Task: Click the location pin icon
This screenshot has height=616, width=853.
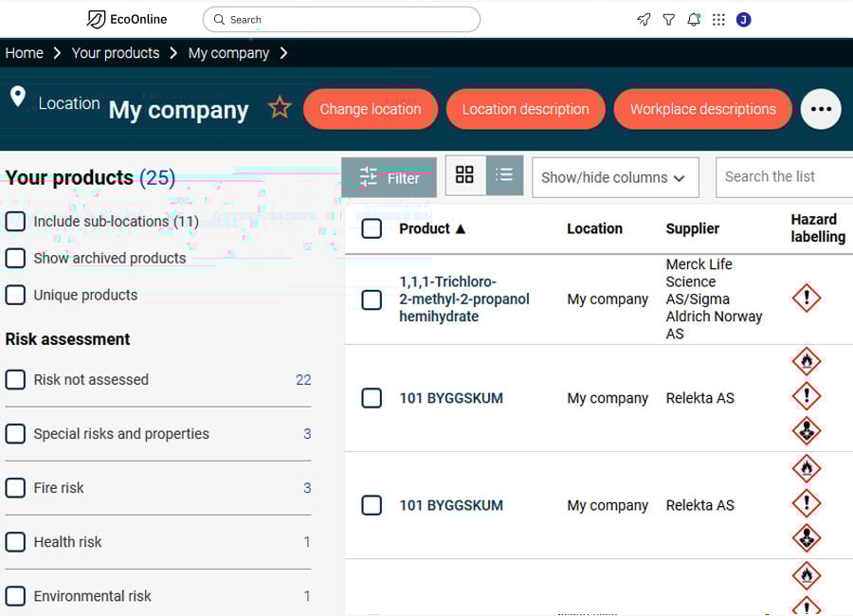Action: pos(18,97)
